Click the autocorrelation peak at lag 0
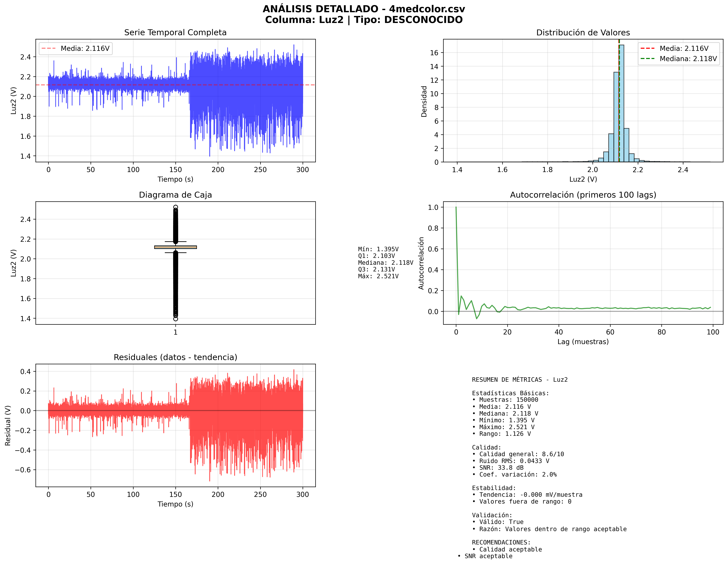 click(x=456, y=208)
